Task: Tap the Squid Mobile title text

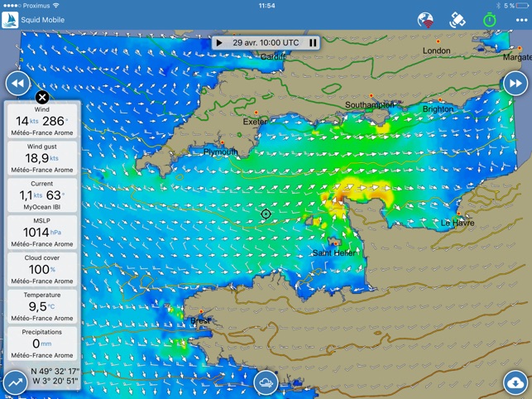Action: pos(43,20)
